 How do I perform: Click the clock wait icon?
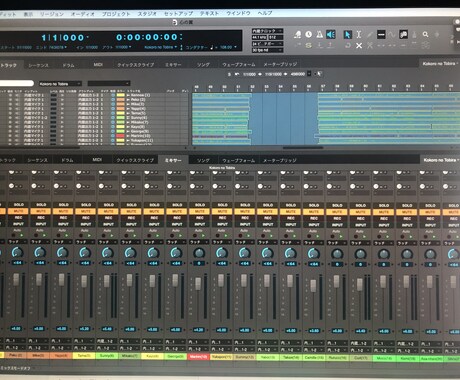[308, 35]
